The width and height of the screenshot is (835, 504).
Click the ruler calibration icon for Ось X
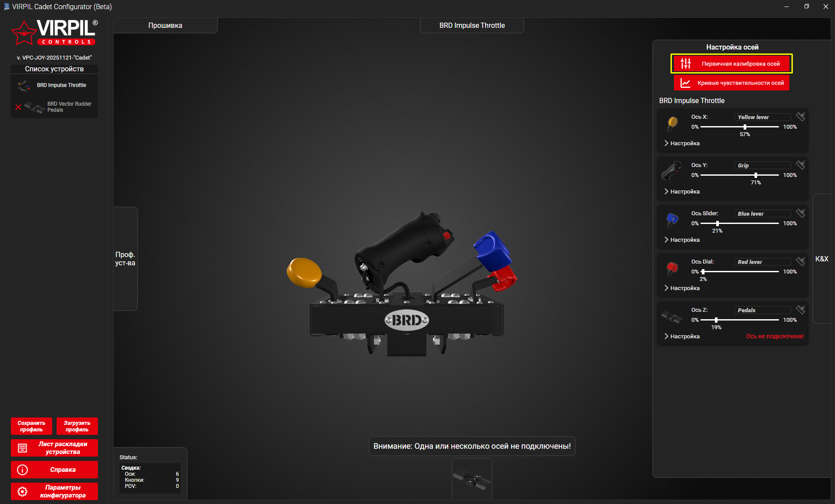click(800, 117)
